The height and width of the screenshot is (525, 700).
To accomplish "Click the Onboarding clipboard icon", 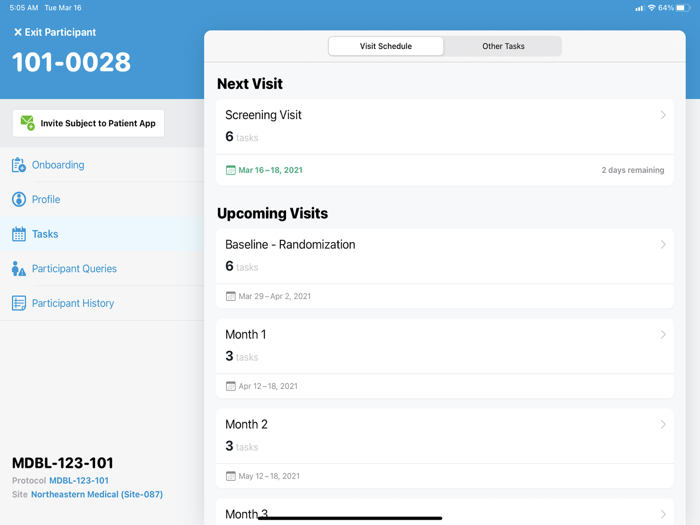I will click(x=18, y=165).
